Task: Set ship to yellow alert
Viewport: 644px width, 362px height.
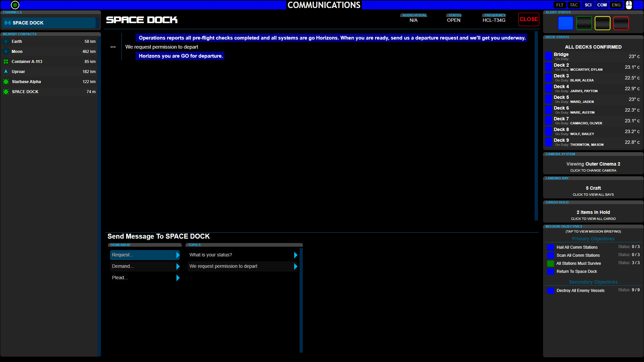Action: point(602,23)
